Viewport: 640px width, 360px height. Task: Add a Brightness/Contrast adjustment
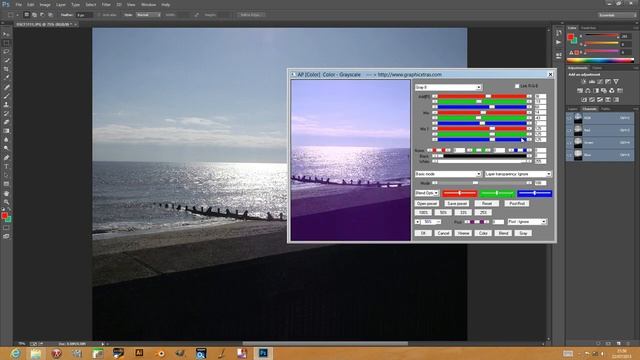tap(584, 82)
